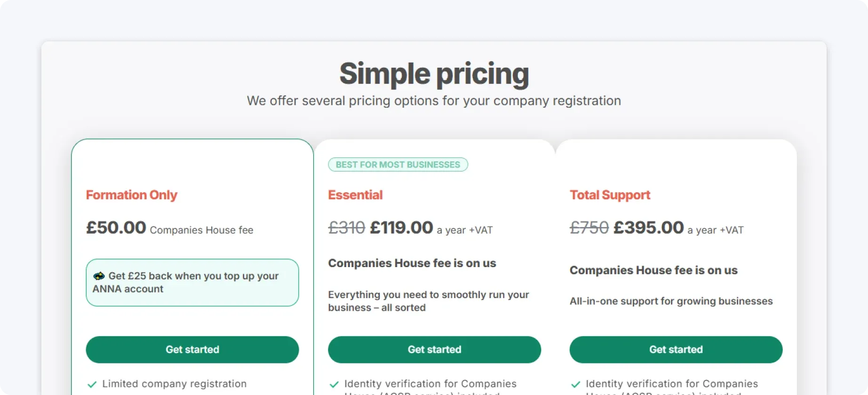Image resolution: width=868 pixels, height=395 pixels.
Task: Open the Total Support plan heading
Action: point(610,195)
